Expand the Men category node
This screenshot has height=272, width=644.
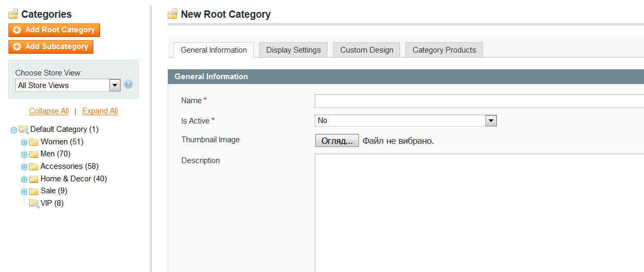pos(24,154)
